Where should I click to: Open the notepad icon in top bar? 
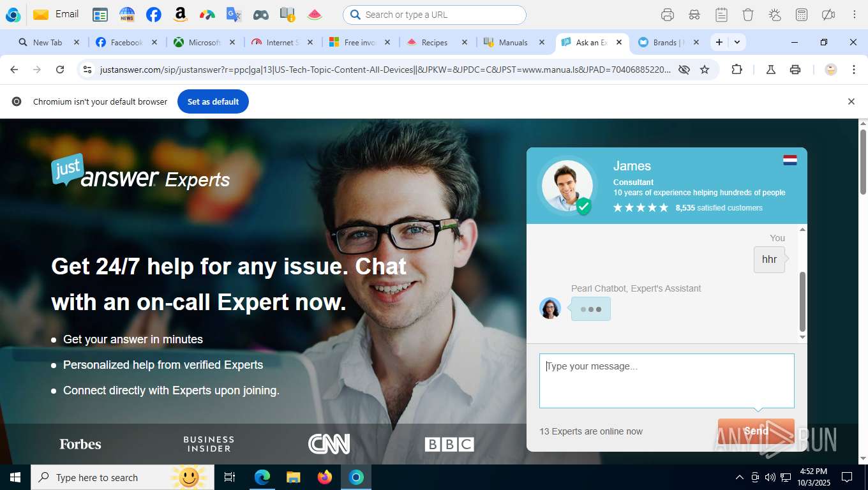click(x=721, y=15)
